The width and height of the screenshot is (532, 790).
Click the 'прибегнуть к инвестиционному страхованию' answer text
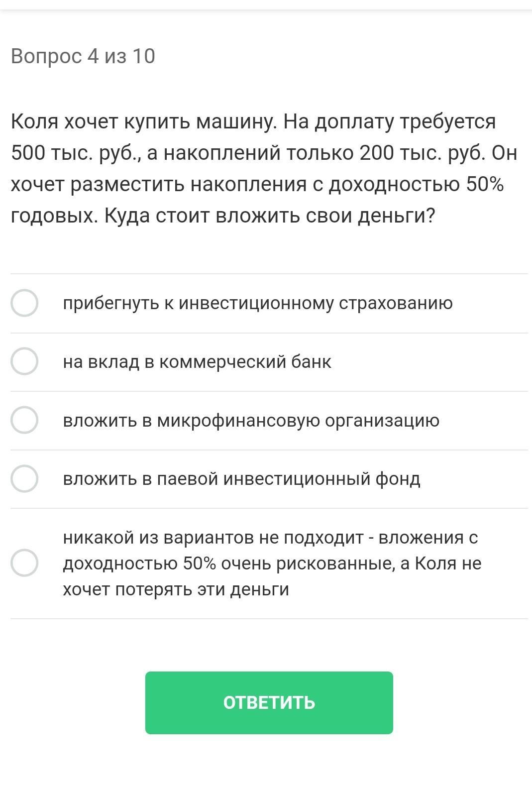(x=257, y=303)
